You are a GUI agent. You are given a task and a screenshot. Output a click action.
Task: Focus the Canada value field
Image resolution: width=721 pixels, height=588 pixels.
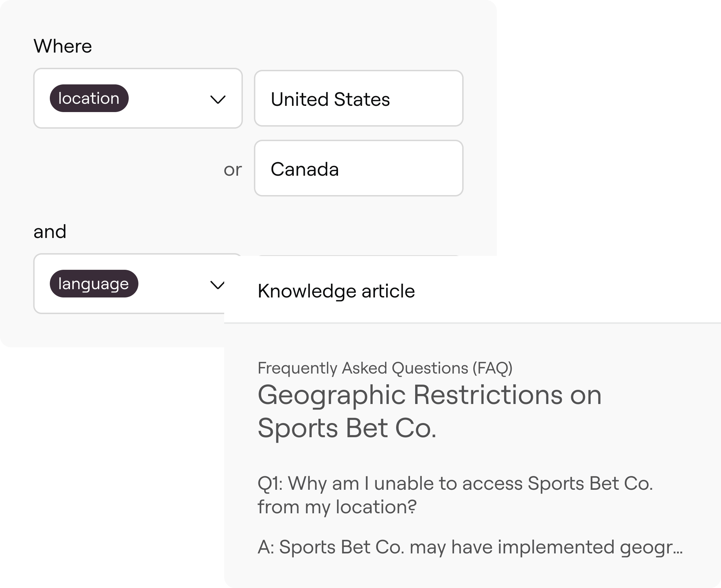point(358,168)
